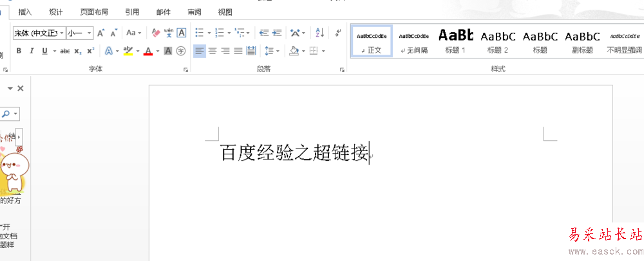Click the search magnifier in navigation pane
The width and height of the screenshot is (644, 261).
[x=6, y=114]
